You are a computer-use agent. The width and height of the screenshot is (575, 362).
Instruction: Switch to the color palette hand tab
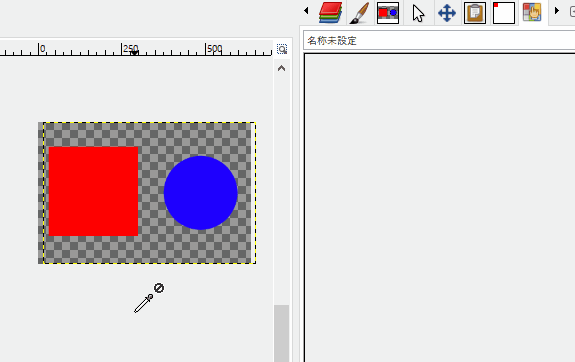coord(532,12)
